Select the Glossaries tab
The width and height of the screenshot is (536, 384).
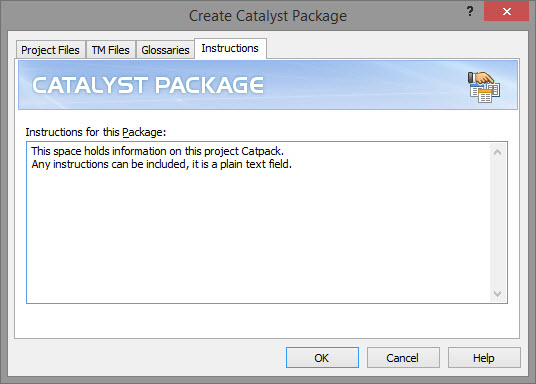point(165,50)
